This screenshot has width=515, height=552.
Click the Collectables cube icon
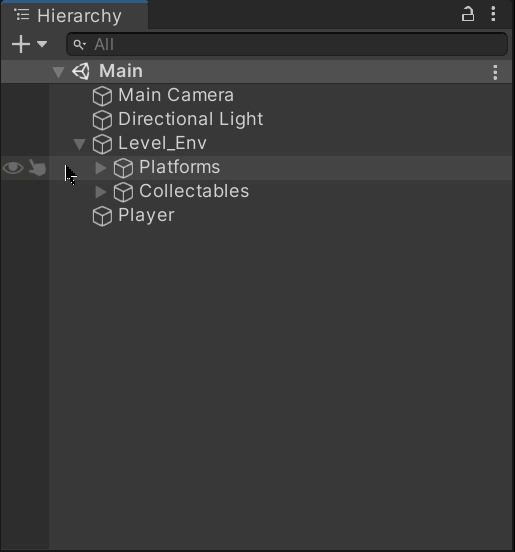[x=123, y=192]
